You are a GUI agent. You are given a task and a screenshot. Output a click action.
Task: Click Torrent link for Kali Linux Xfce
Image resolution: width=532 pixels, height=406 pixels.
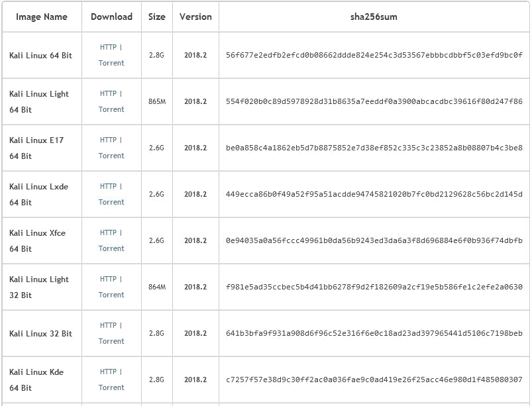point(111,249)
